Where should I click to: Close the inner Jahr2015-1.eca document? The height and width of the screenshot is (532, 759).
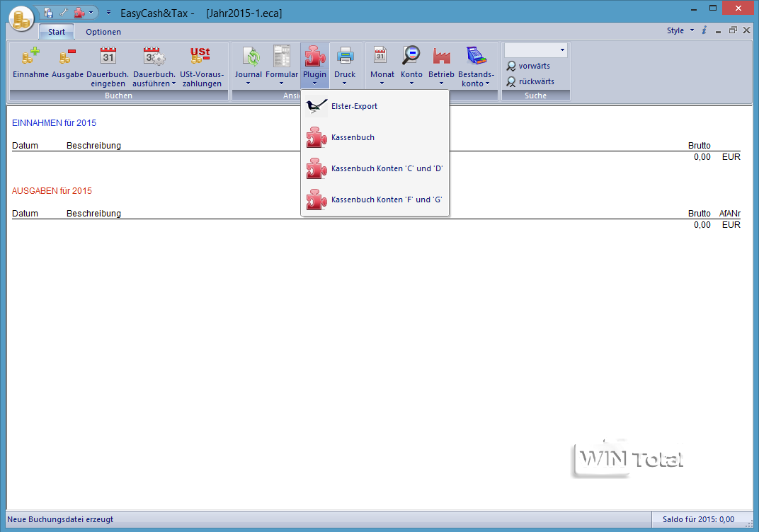coord(747,30)
